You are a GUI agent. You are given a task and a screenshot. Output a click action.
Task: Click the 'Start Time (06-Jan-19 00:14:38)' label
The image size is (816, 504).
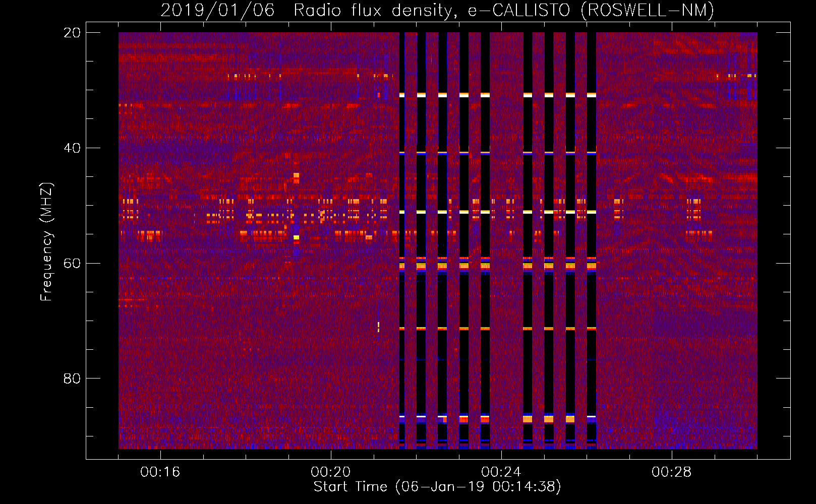437,486
